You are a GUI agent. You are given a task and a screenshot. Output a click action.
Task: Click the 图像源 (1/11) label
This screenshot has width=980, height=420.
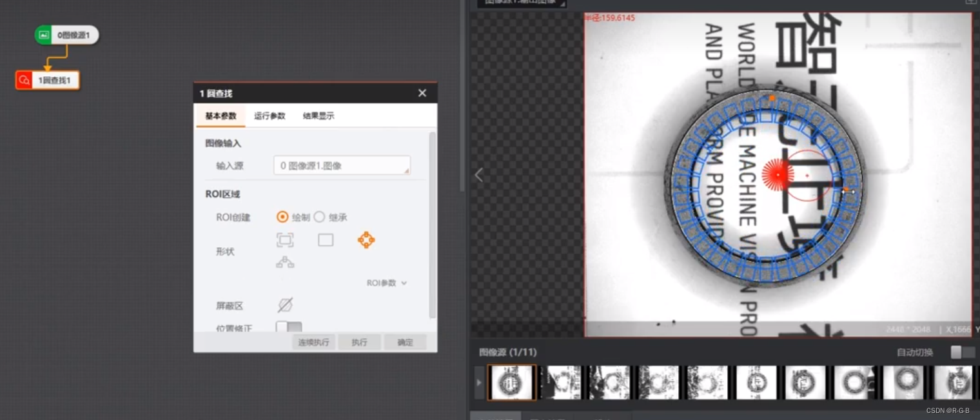[508, 352]
